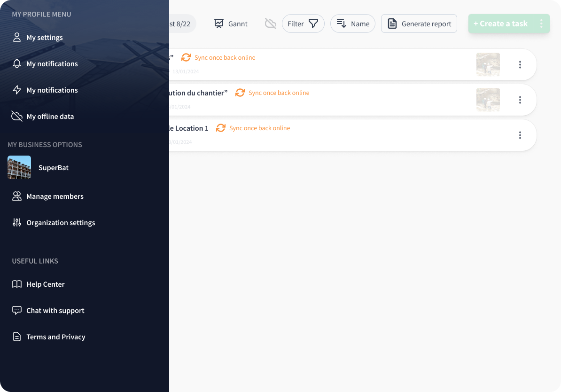Screen dimensions: 561x392
Task: Click the crossed-out cloud offline icon in toolbar
Action: [x=271, y=24]
